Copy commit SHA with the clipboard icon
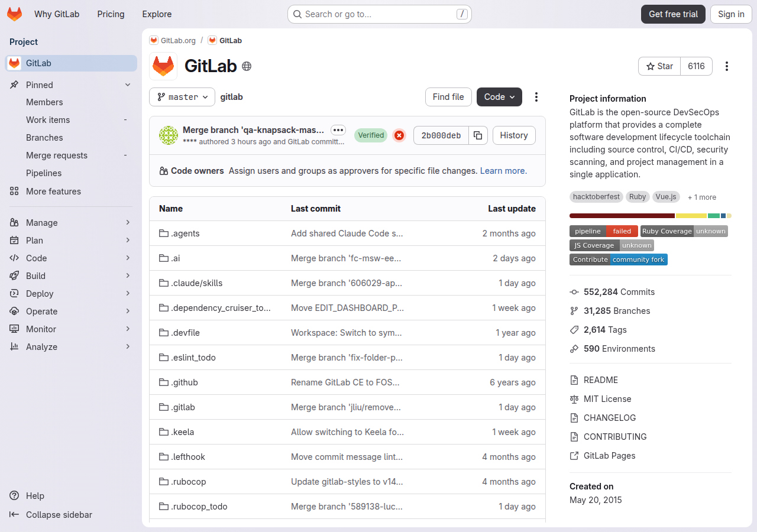 [478, 135]
